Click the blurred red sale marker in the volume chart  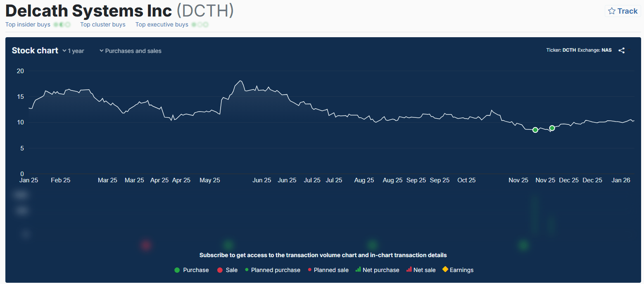click(146, 245)
